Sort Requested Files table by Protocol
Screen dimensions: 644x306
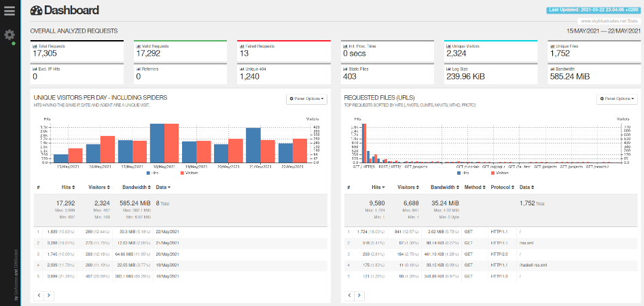point(503,187)
